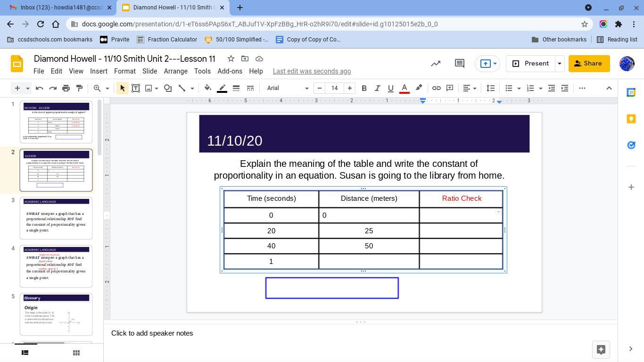Click the Present button
The width and height of the screenshot is (644, 362).
click(x=530, y=63)
